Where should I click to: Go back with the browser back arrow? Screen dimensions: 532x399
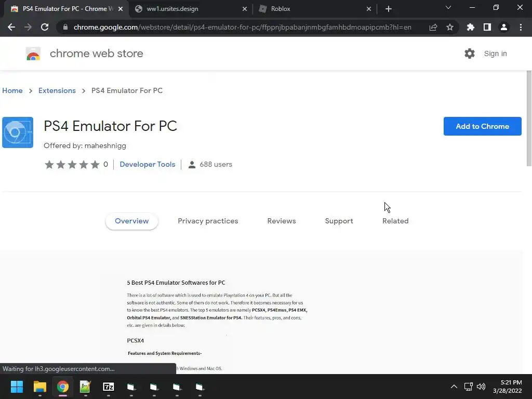[11, 27]
